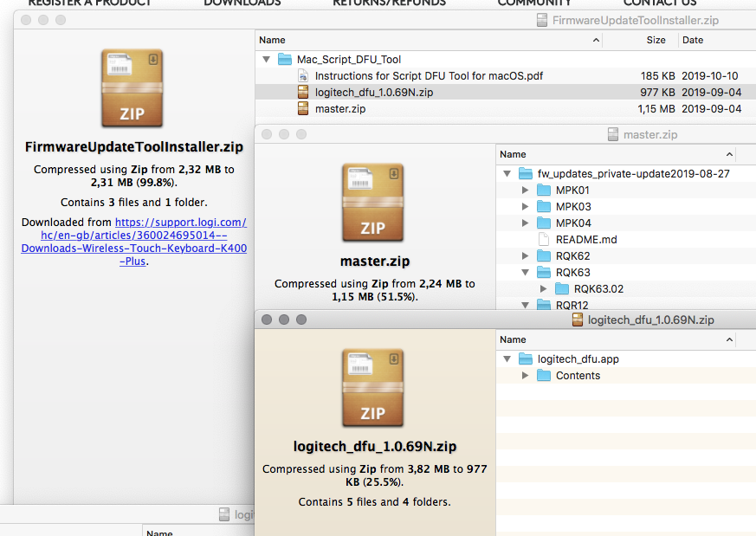Sort by the Size column header
Viewport: 756px width, 536px height.
pos(656,40)
